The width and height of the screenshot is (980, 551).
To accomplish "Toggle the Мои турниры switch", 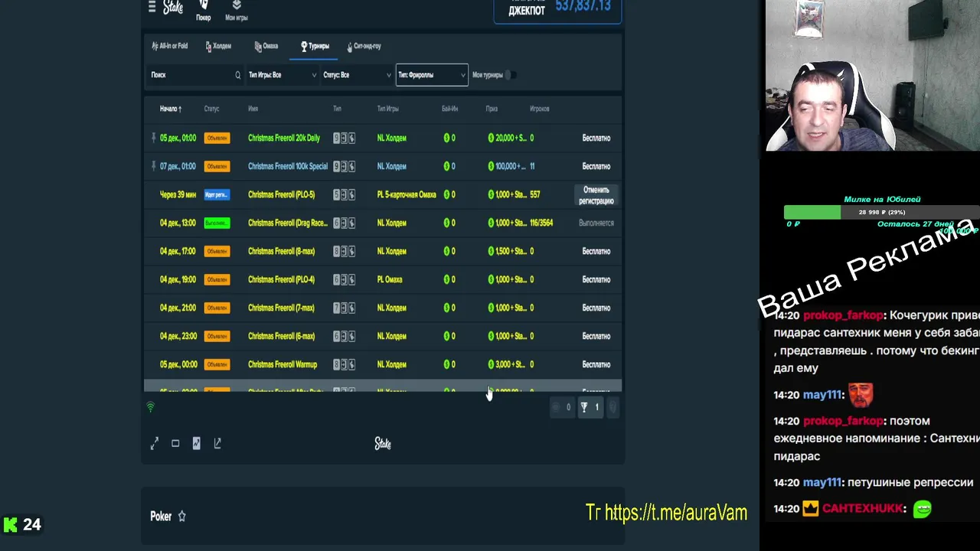I will coord(511,75).
